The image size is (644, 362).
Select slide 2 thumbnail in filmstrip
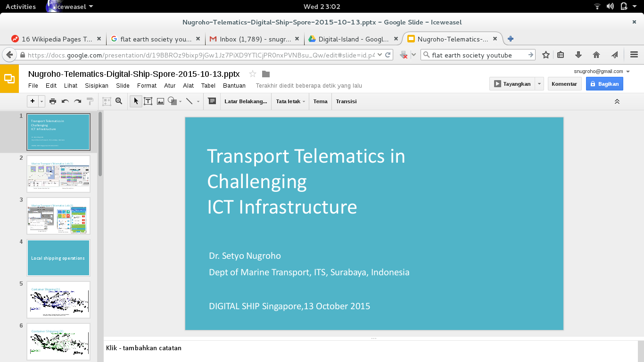click(x=58, y=174)
